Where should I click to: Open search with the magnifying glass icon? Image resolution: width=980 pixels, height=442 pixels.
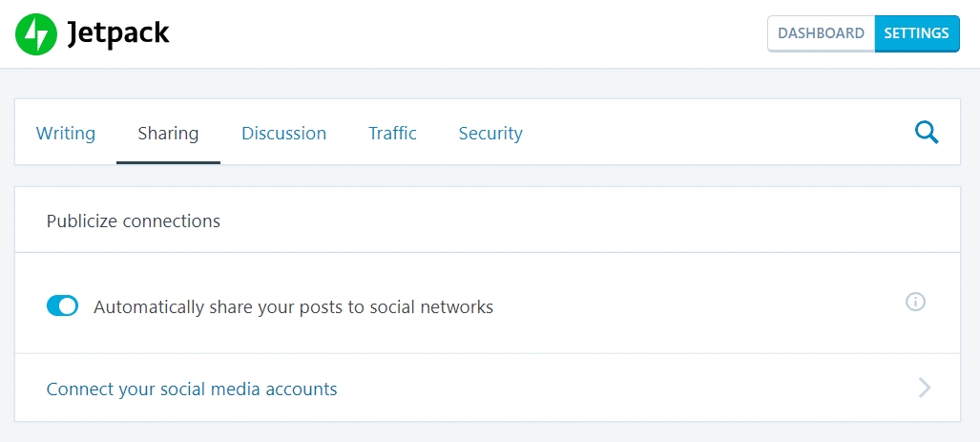[927, 133]
